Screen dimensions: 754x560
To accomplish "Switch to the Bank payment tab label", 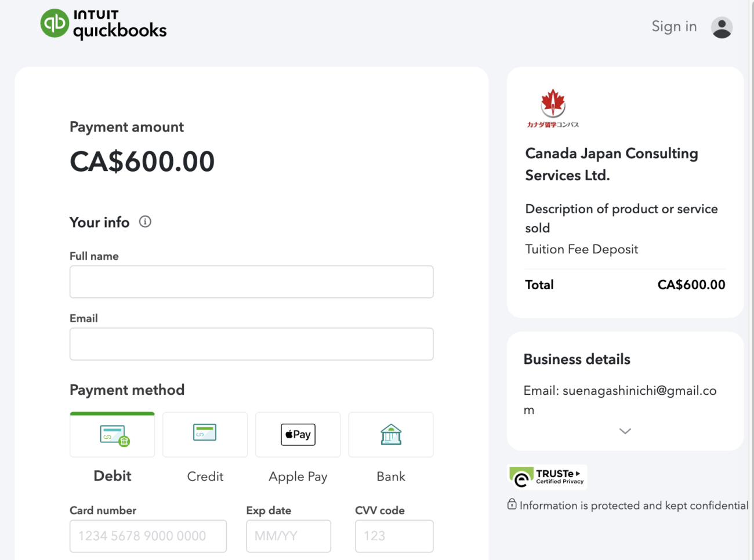I will tap(391, 477).
